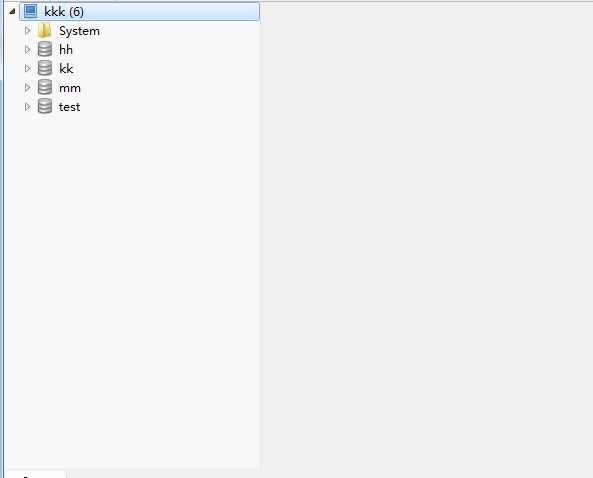Screen dimensions: 593x478
Task: Select the test database label
Action: point(70,107)
